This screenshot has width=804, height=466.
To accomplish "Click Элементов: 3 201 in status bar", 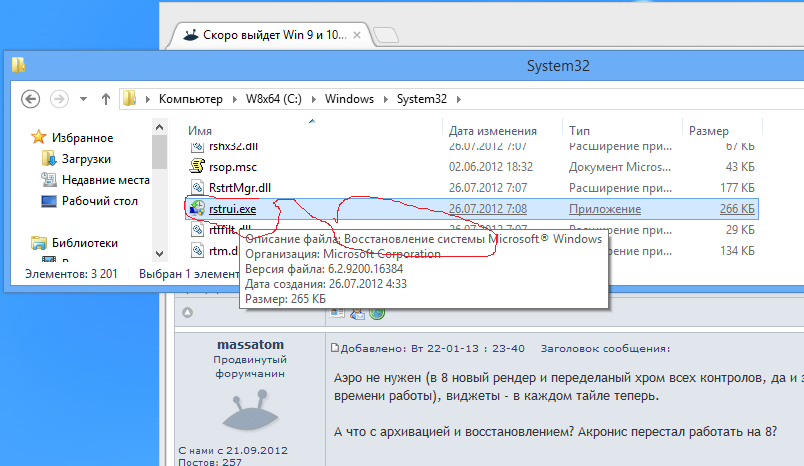I will (71, 274).
